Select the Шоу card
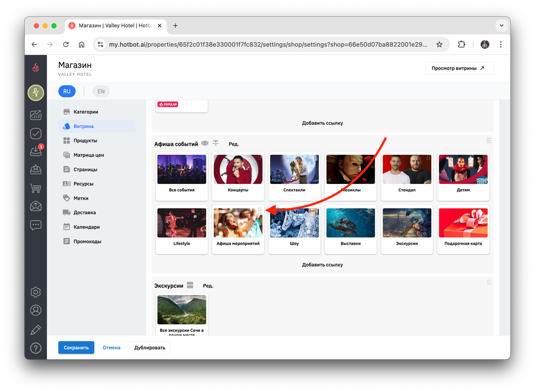 294,230
